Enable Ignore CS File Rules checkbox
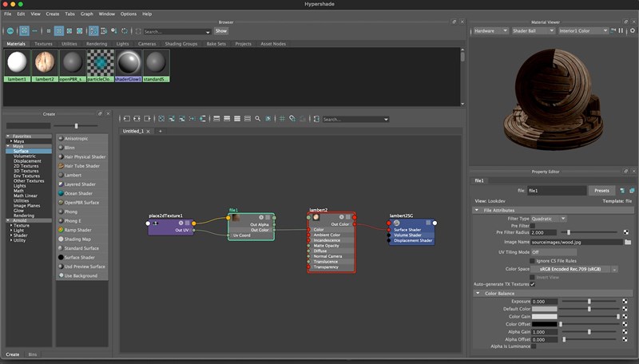The width and height of the screenshot is (639, 364). [534, 260]
